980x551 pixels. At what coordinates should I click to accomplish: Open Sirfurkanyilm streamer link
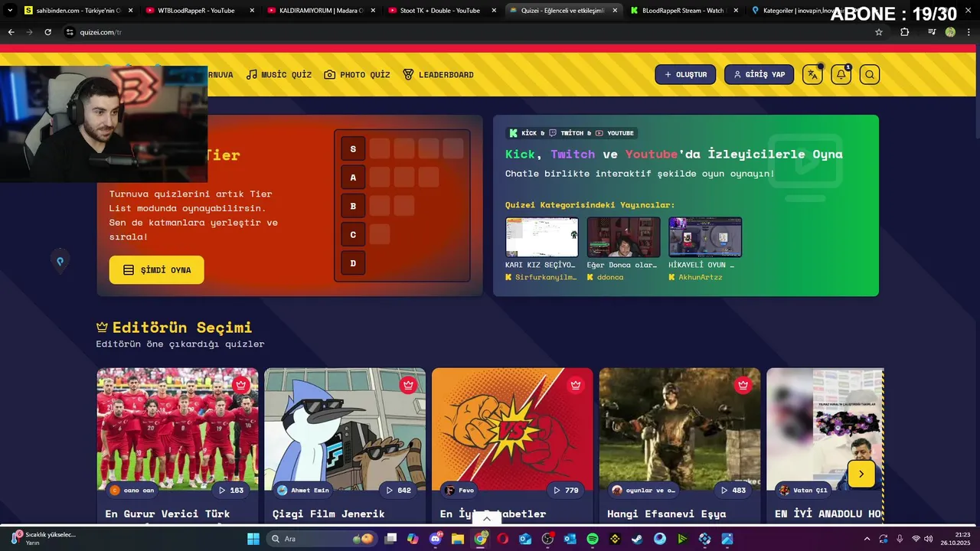coord(541,277)
